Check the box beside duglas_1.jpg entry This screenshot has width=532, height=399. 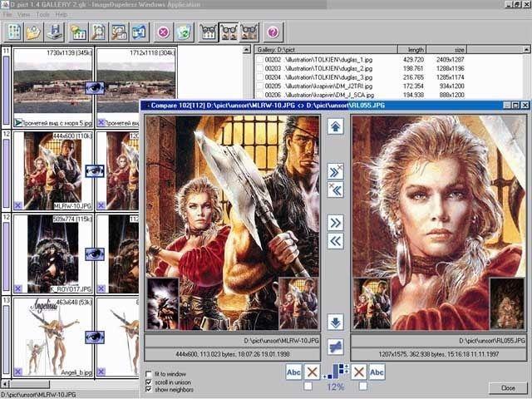click(x=259, y=60)
